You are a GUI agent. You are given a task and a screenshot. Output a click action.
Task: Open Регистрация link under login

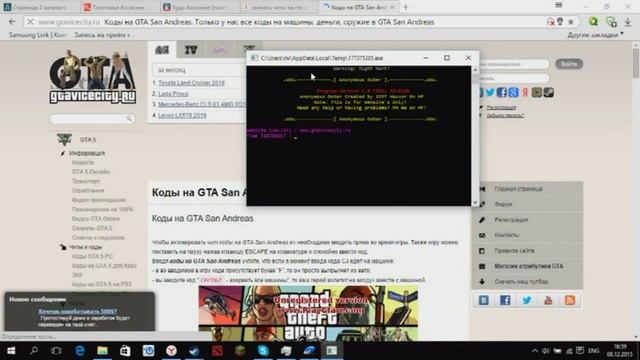[501, 107]
